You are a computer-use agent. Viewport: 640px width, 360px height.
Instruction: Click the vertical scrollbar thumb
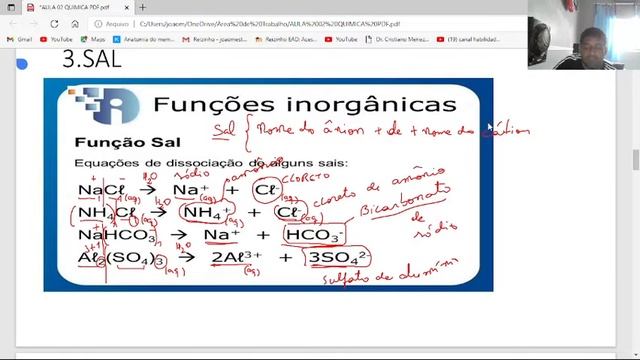(636, 160)
